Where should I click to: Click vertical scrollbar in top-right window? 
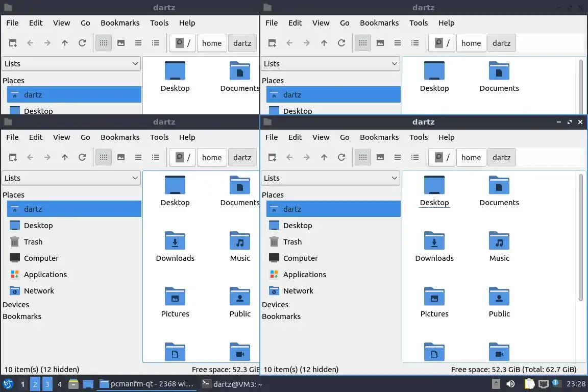(x=580, y=87)
